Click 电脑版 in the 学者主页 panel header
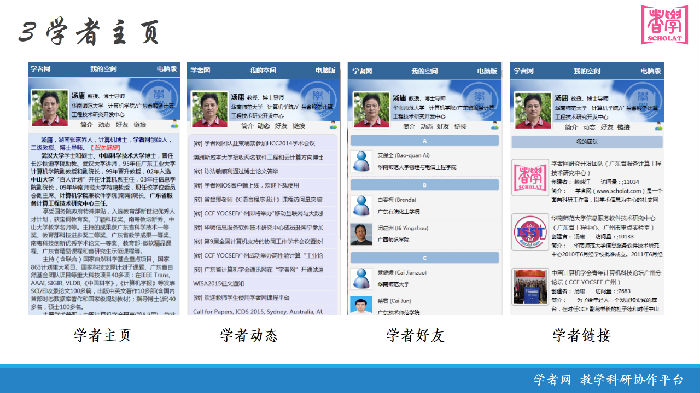 [167, 69]
